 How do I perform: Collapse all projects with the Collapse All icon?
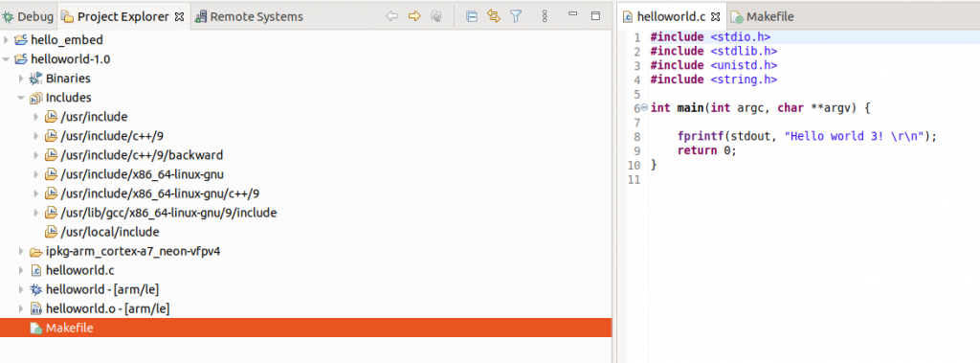click(x=472, y=16)
